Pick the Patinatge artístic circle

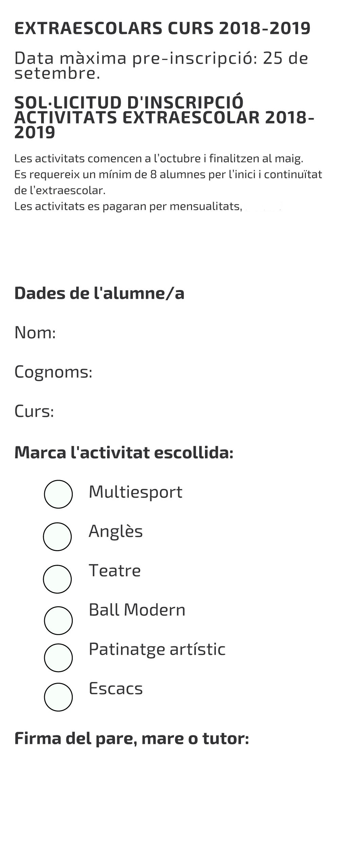pos(58,658)
